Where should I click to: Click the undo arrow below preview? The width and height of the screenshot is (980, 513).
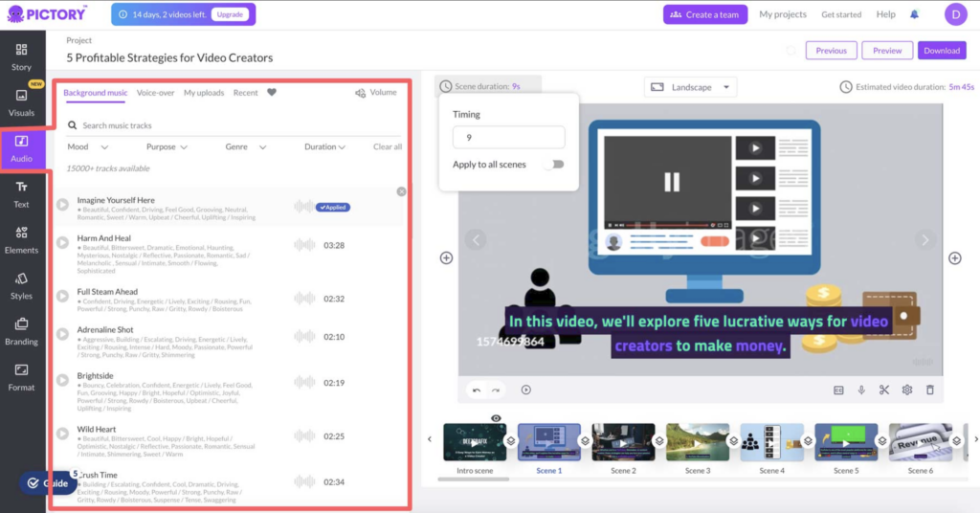pos(477,390)
